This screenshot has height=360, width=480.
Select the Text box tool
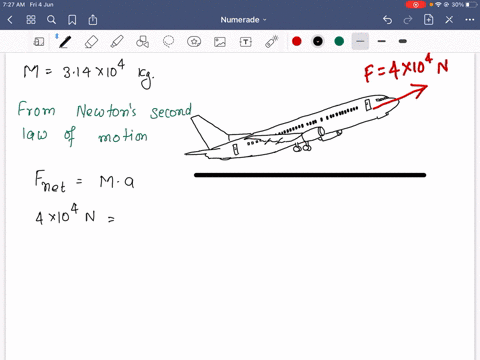(x=246, y=42)
